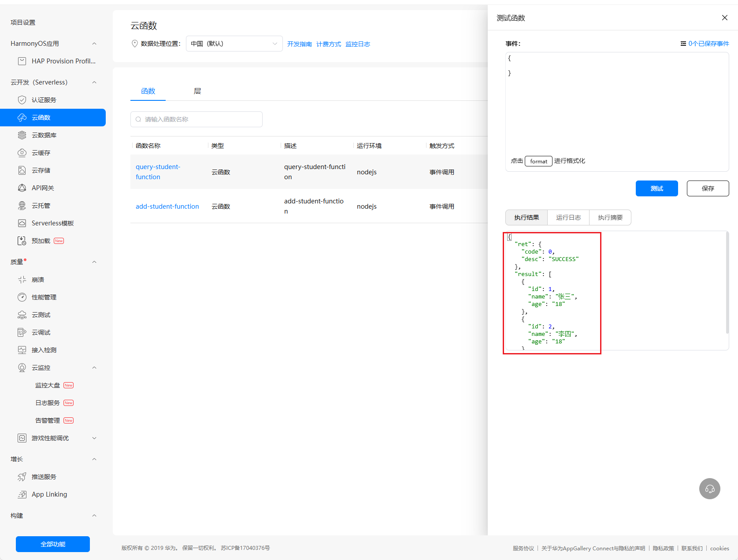Select the 执行结果 tab
Screen dimensions: 738x560
click(527, 217)
